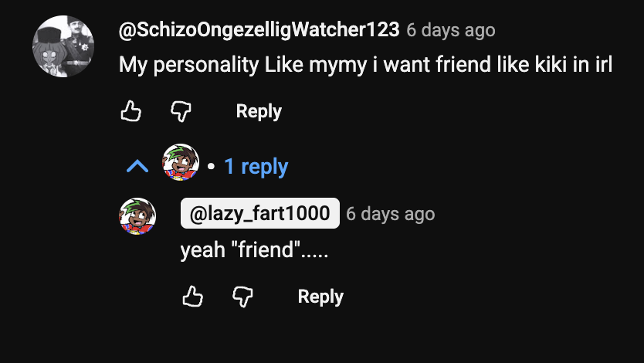
Task: Open SchizoOngezelligWatcher123's profile picture
Action: click(63, 46)
